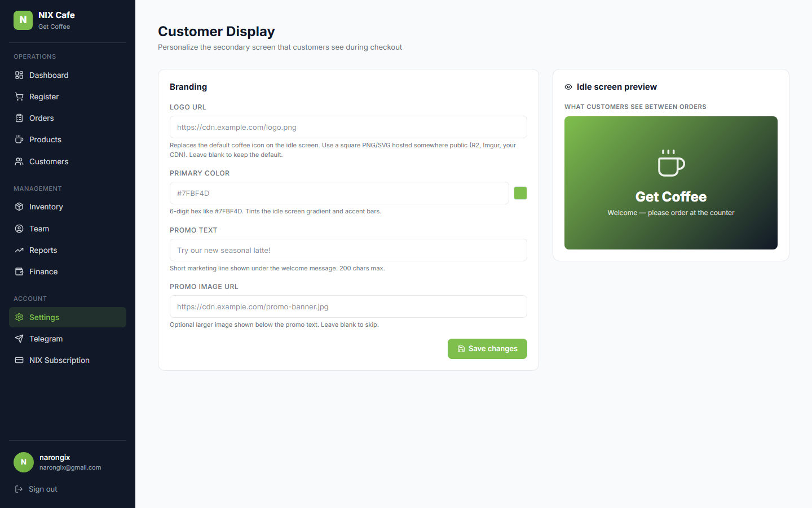Click the Telegram paper plane icon
The height and width of the screenshot is (508, 812).
[x=19, y=339]
